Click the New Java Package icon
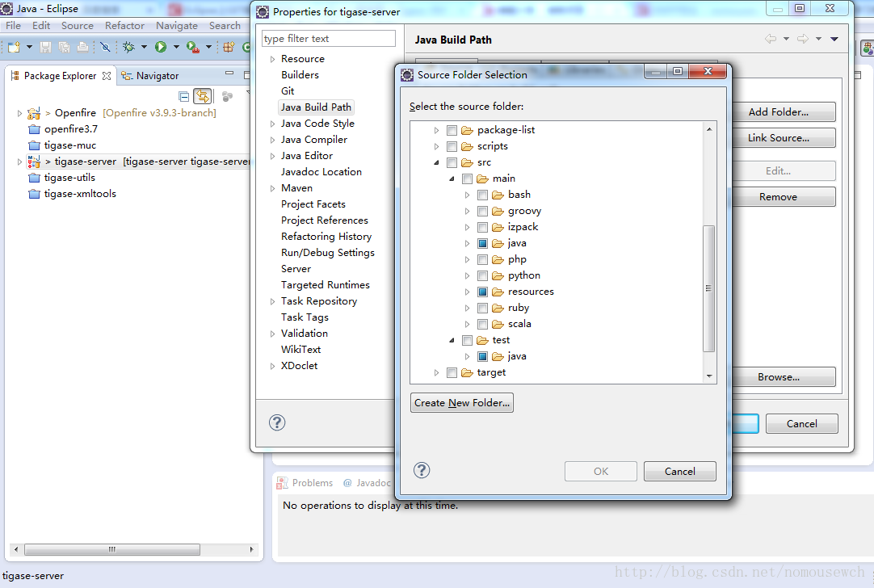 (229, 48)
